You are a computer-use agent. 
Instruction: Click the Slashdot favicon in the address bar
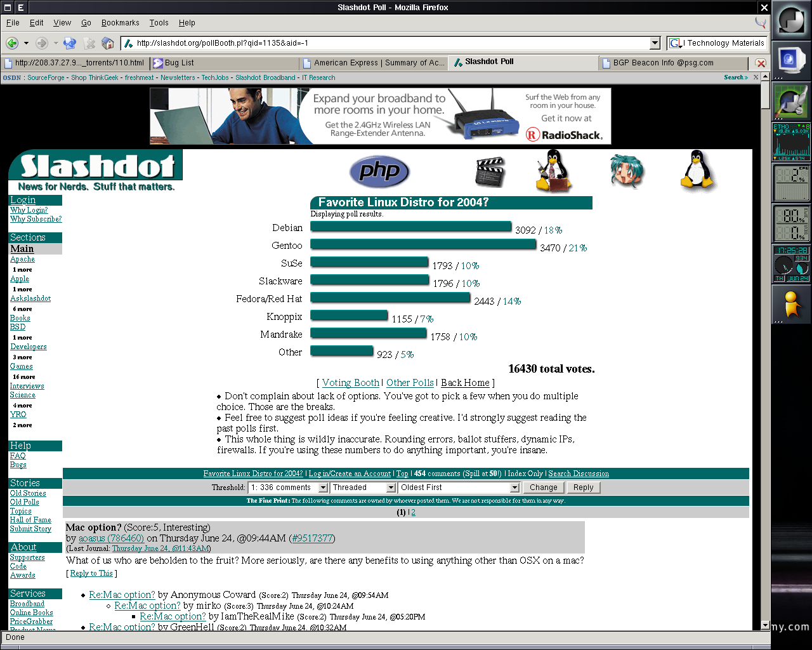coord(129,43)
